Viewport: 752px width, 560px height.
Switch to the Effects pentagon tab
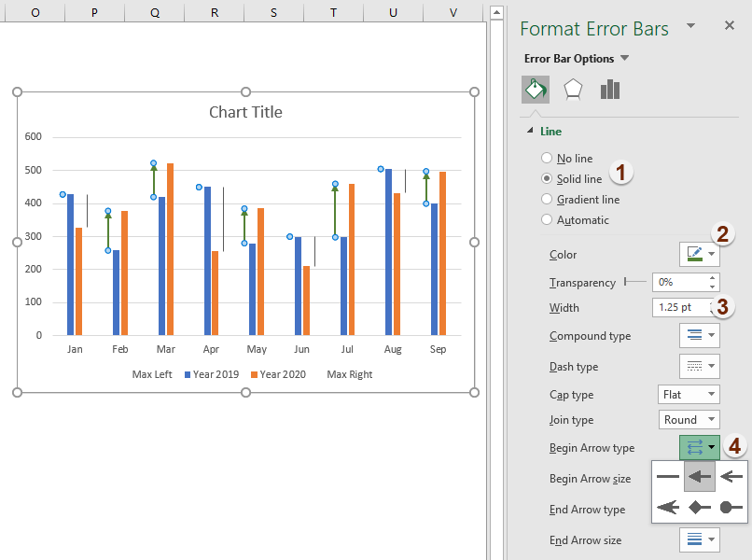click(572, 90)
